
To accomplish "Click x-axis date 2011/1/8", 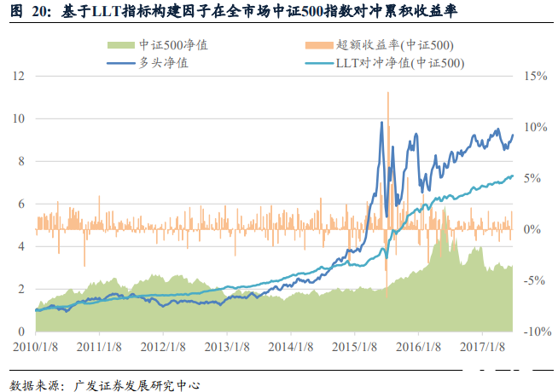I will 99,347.
